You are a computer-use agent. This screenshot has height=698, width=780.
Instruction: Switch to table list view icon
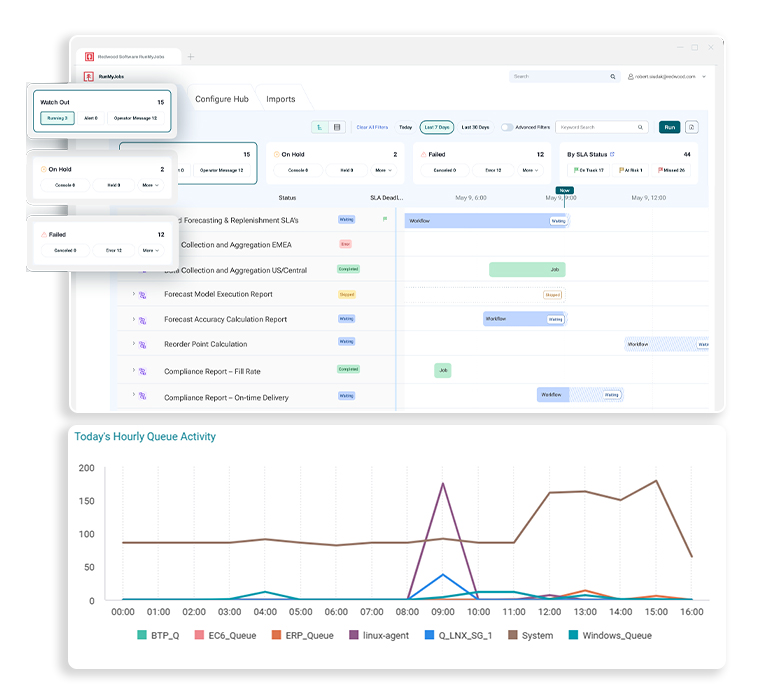coord(337,127)
